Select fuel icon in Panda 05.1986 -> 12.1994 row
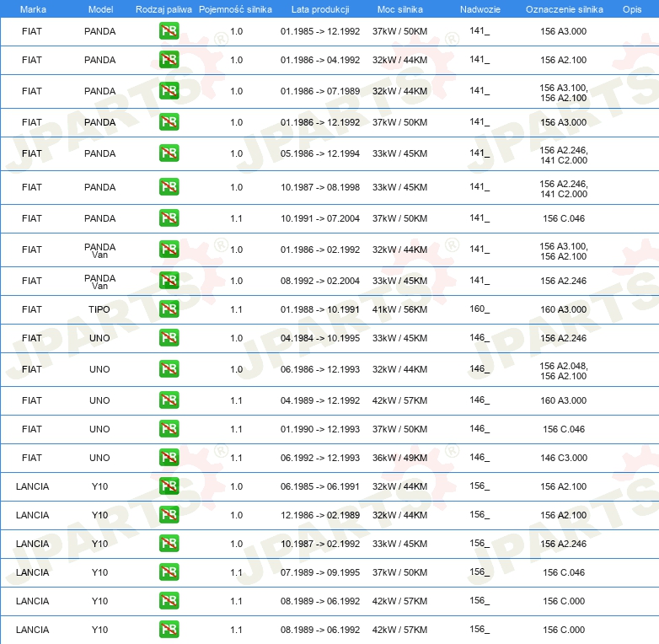The width and height of the screenshot is (659, 644). pyautogui.click(x=169, y=153)
